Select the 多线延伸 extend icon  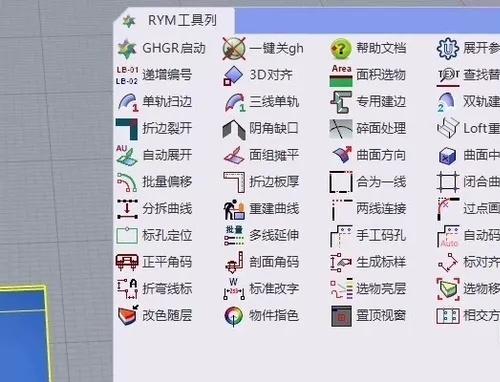(x=234, y=235)
